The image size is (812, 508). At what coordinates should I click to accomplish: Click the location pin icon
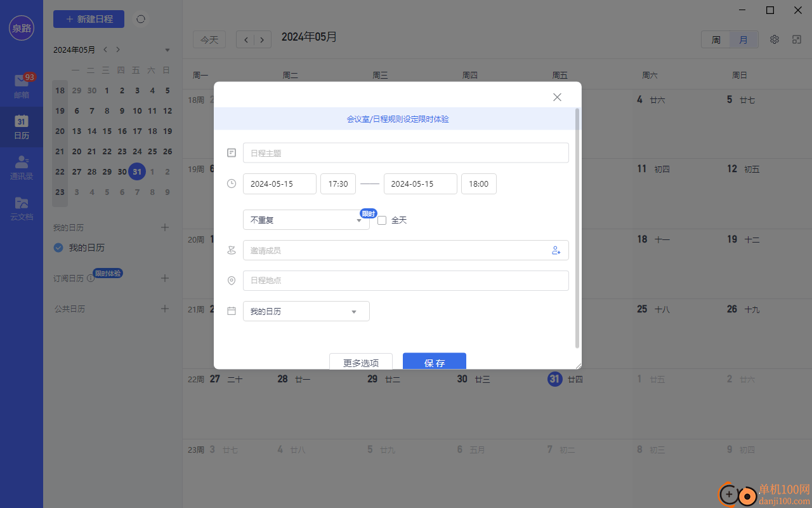tap(232, 281)
